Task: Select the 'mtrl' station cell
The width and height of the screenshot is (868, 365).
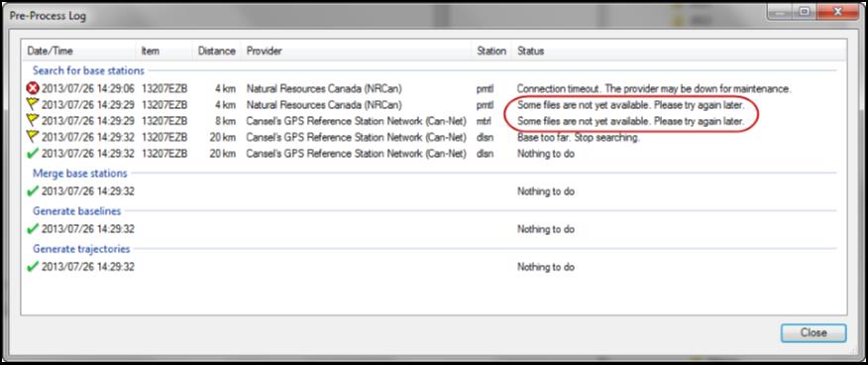Action: pos(484,121)
